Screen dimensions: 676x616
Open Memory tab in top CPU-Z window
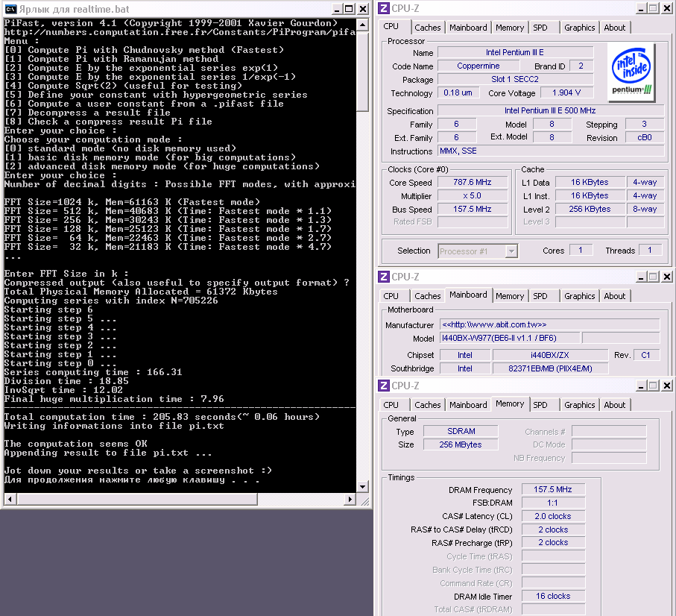coord(510,28)
